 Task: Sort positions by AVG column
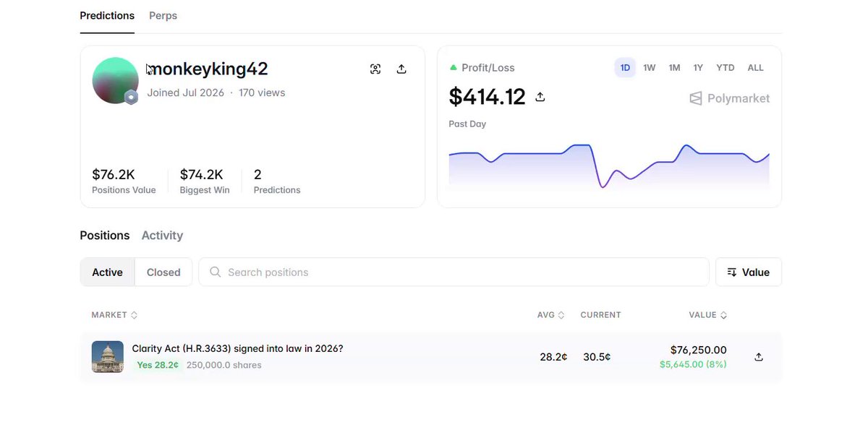coord(551,315)
